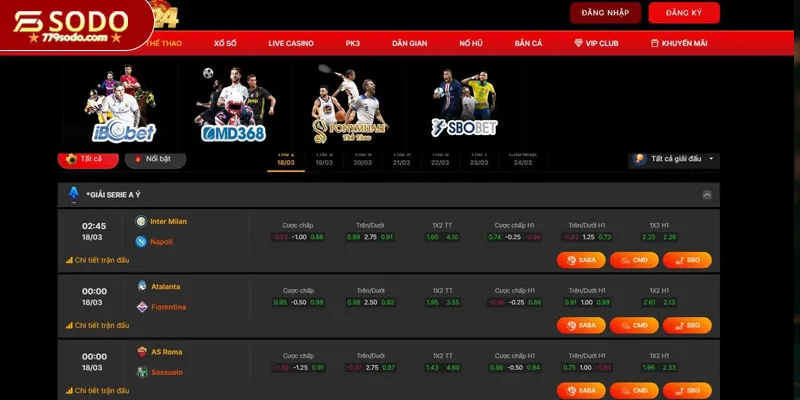The image size is (800, 400).
Task: Select 1.43 1X2 TT odds in AS Roma row
Action: click(432, 368)
